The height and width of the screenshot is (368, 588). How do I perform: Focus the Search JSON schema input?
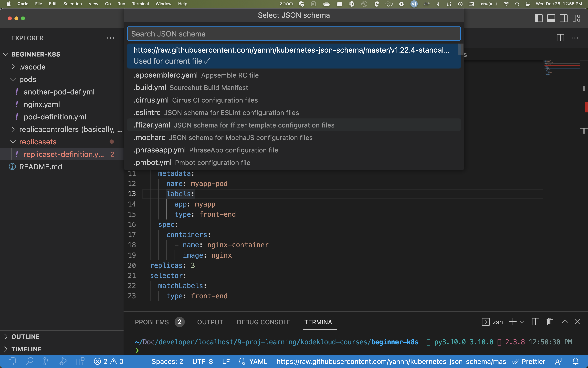(x=294, y=34)
